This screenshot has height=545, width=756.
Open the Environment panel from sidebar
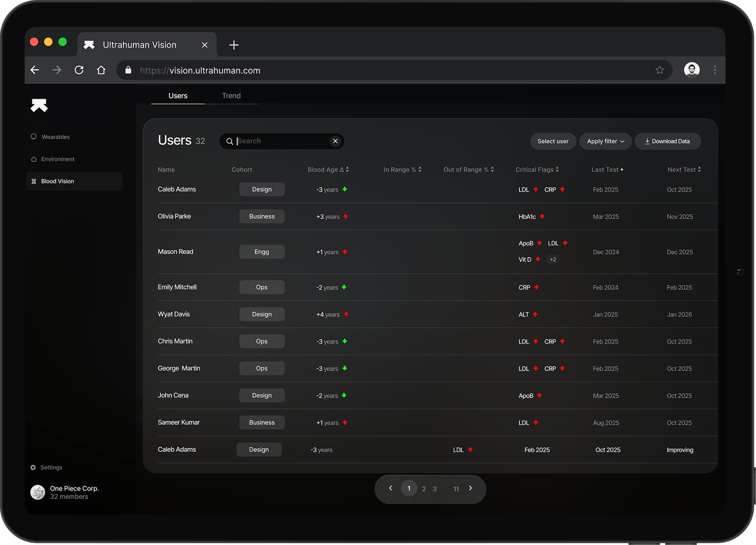pyautogui.click(x=57, y=159)
